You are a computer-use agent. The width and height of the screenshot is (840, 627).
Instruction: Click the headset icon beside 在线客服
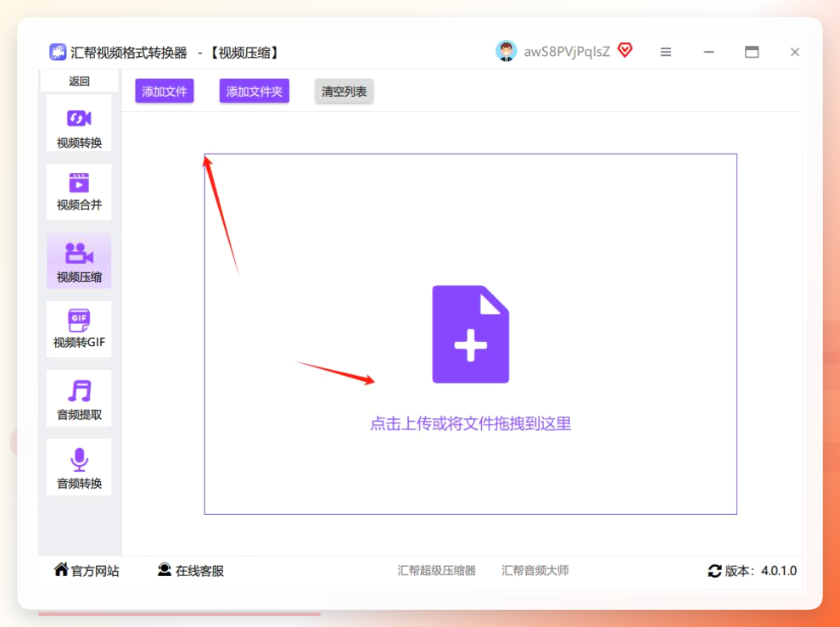tap(165, 569)
